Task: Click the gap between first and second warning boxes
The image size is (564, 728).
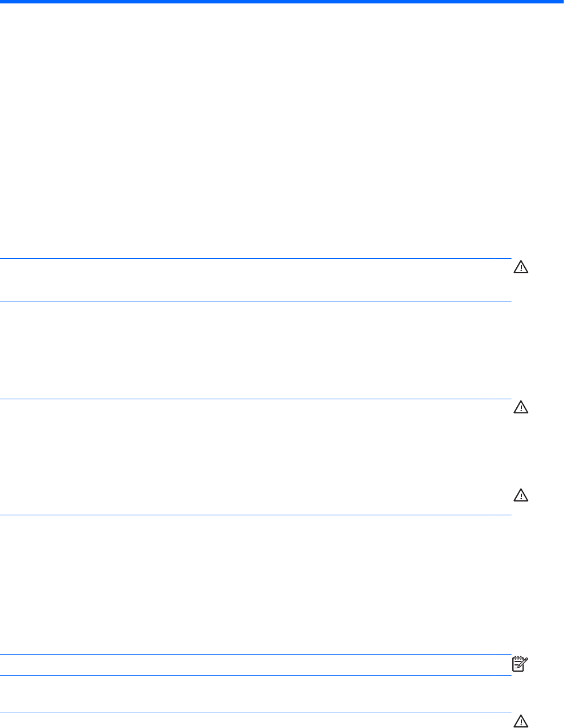Action: pyautogui.click(x=256, y=350)
